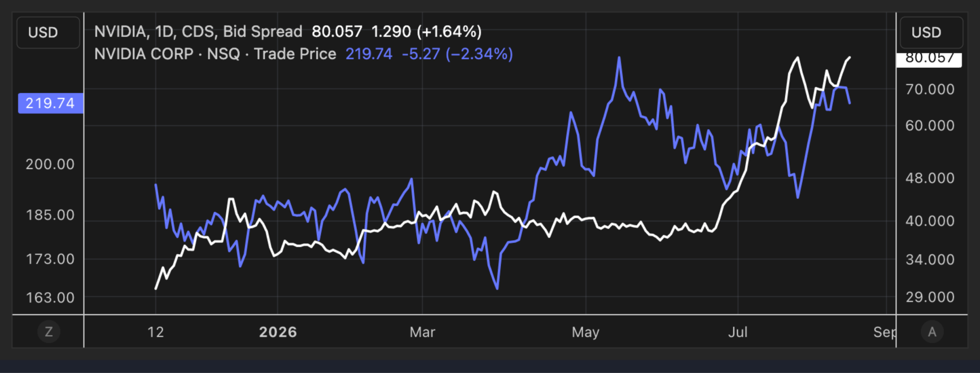Click the 2026 year marker on timeline
Viewport: 980px width, 373px height.
click(278, 332)
